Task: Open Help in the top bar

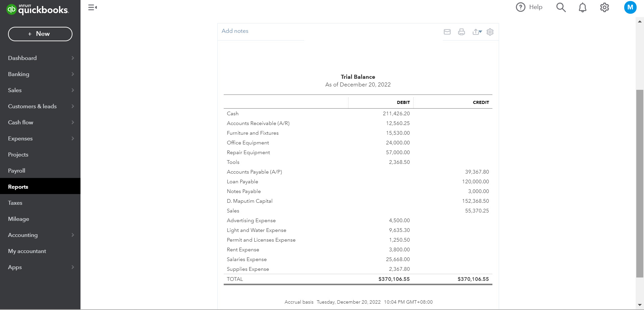Action: [x=529, y=7]
